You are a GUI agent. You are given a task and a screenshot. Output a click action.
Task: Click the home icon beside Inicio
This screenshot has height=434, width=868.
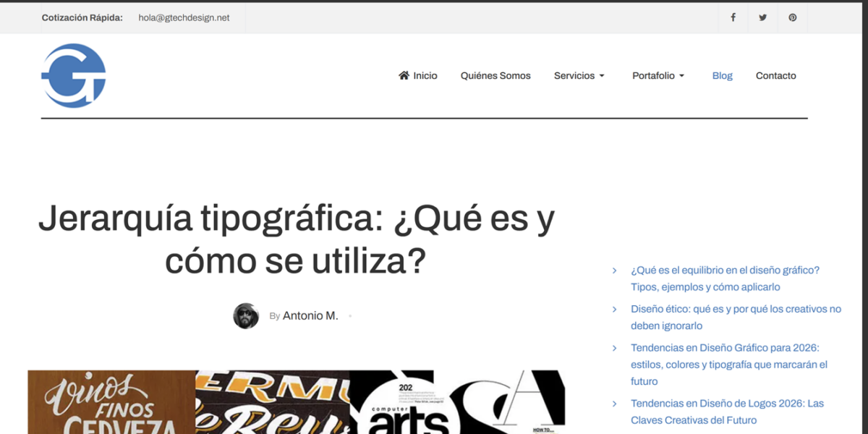click(404, 75)
